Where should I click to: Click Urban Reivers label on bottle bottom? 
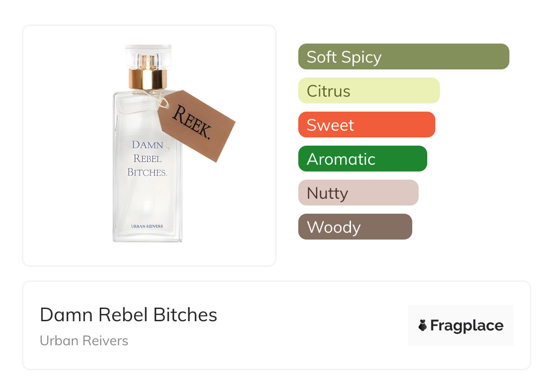click(147, 226)
